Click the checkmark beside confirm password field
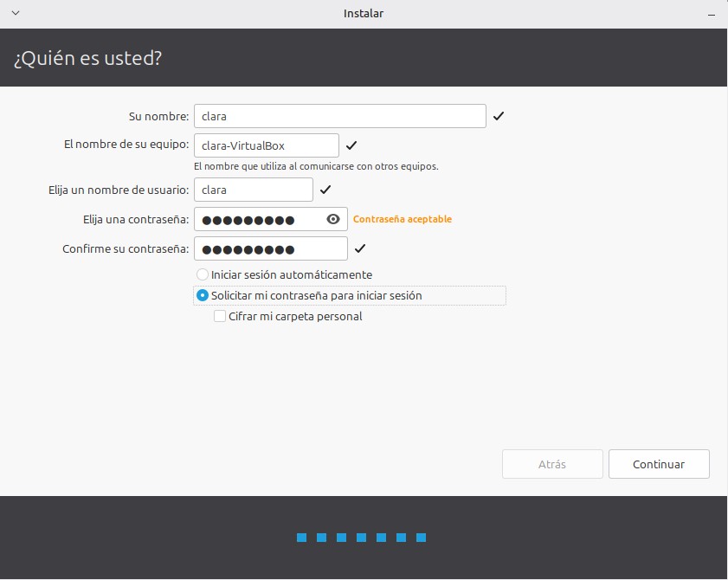 [360, 249]
